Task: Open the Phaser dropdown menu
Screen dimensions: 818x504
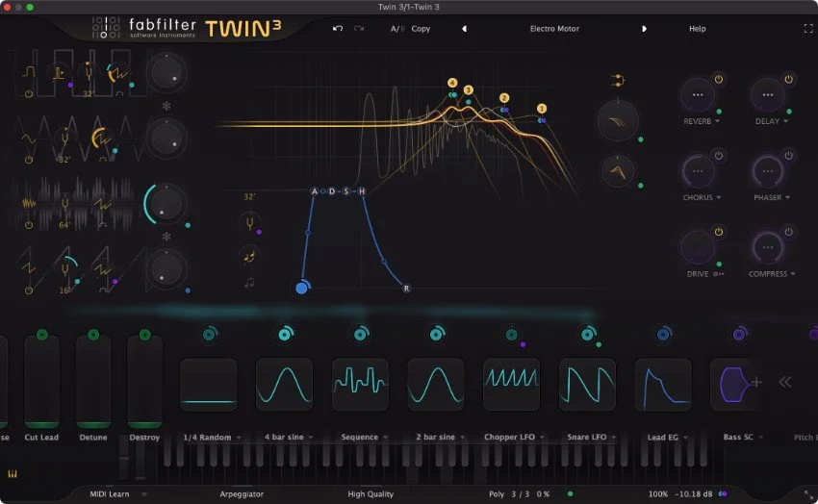Action: click(x=788, y=197)
